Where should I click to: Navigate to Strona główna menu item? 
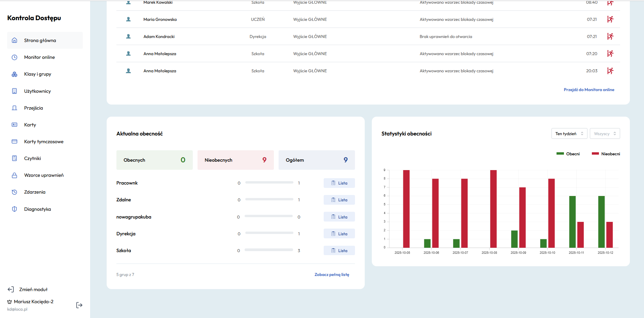[40, 40]
